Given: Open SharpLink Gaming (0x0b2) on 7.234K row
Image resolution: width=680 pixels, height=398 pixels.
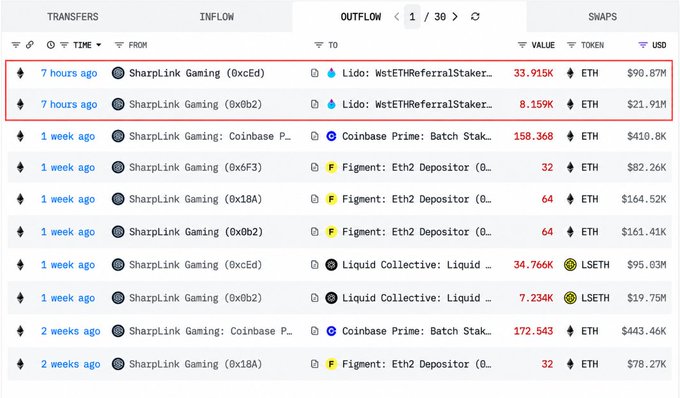Looking at the screenshot, I should tap(196, 298).
